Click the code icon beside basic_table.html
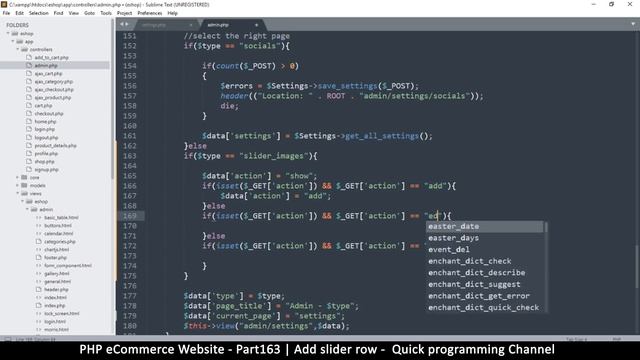Viewport: 640px width, 360px height. pos(39,218)
